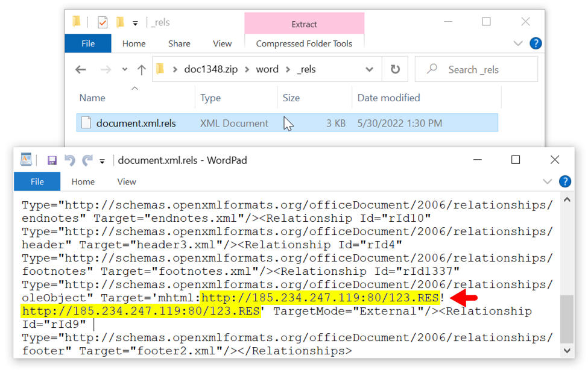Open Compressed Folder Tools tab

(304, 43)
